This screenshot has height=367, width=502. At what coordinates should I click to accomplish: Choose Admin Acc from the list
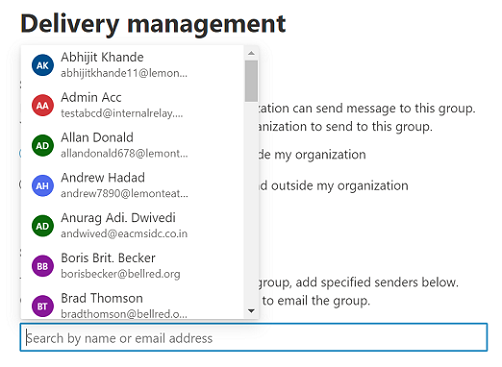pos(133,106)
